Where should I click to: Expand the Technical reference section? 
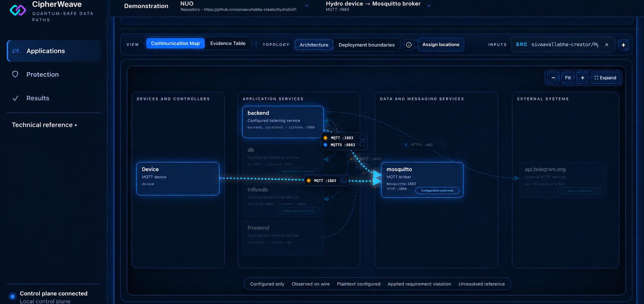click(x=44, y=125)
